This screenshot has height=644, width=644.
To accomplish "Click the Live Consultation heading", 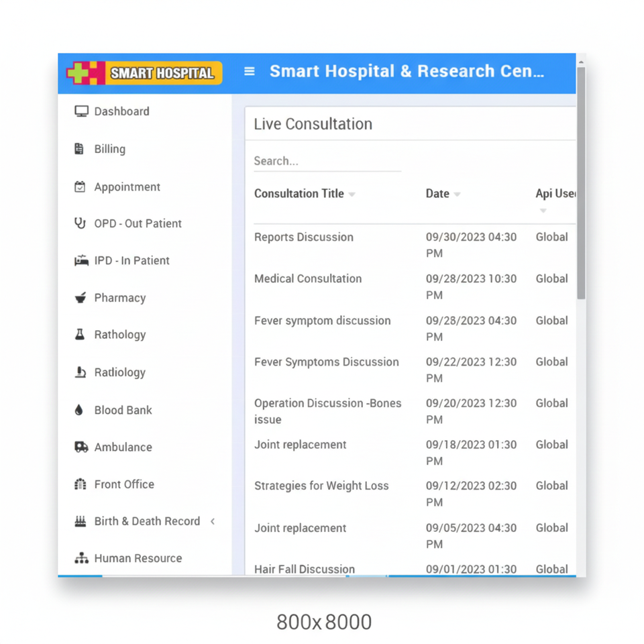I will [313, 124].
